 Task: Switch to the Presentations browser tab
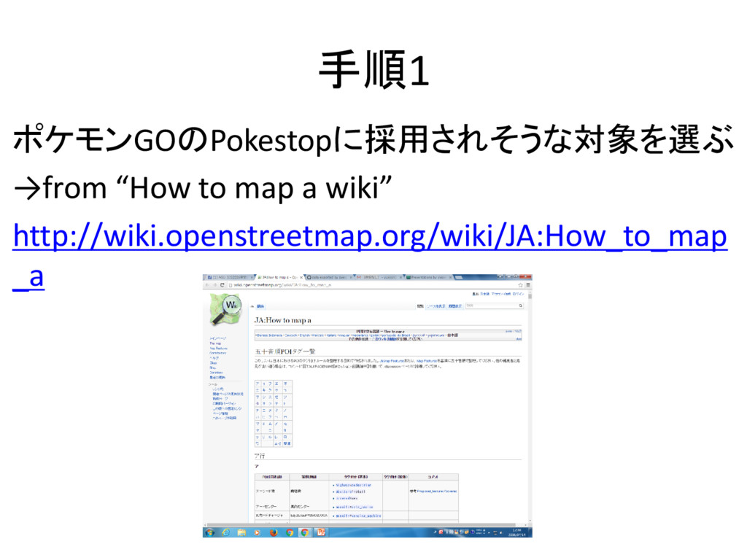point(427,276)
